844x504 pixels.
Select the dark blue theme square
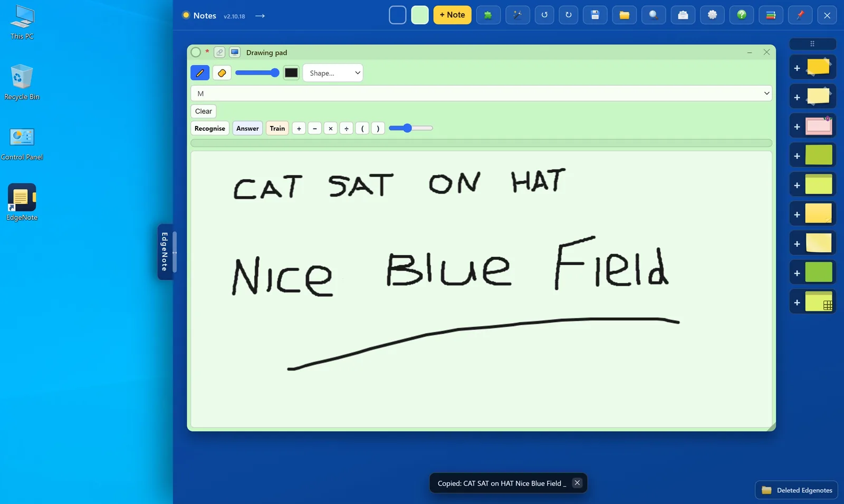click(x=398, y=15)
